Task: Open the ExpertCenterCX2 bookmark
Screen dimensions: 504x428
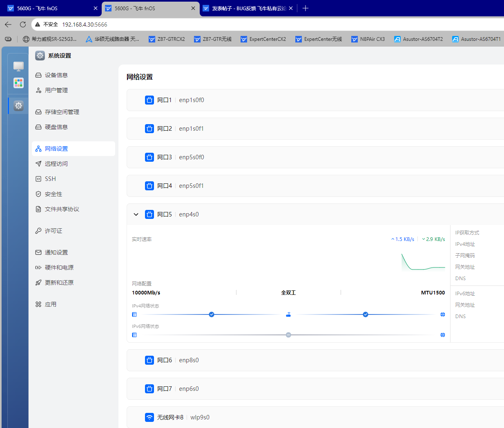Action: (263, 39)
